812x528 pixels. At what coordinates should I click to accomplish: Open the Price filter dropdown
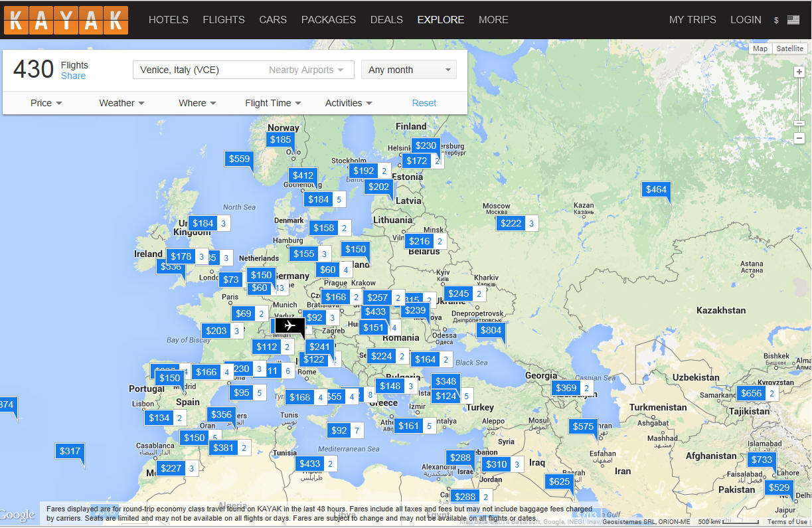[x=46, y=103]
